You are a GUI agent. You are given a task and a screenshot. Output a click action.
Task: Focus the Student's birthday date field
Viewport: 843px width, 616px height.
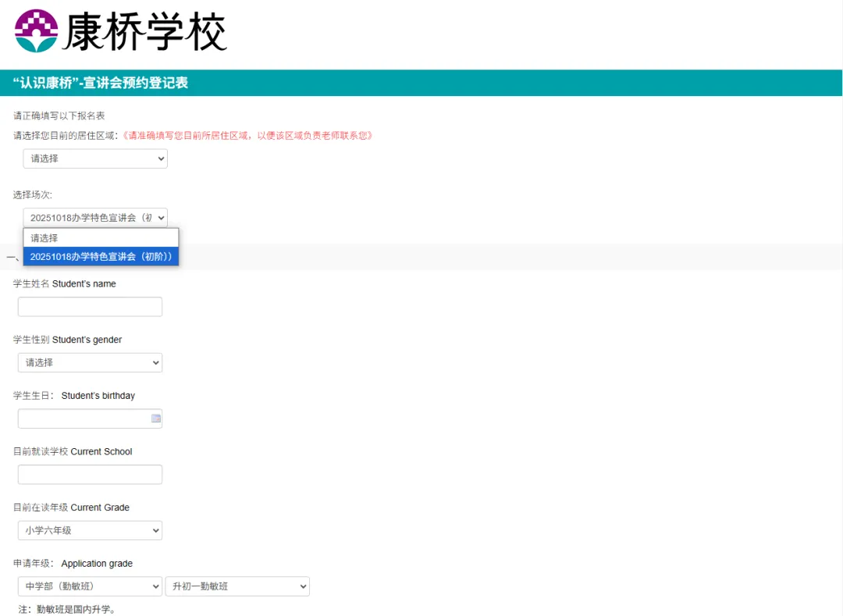tap(84, 418)
